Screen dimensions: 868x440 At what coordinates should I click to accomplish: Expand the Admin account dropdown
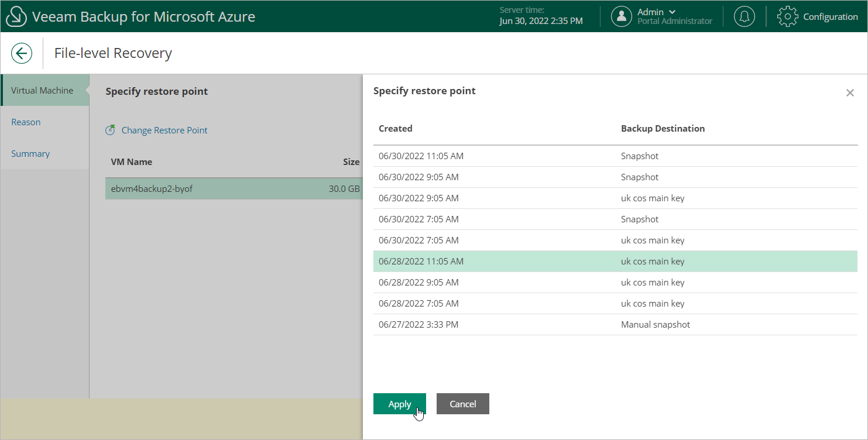671,12
